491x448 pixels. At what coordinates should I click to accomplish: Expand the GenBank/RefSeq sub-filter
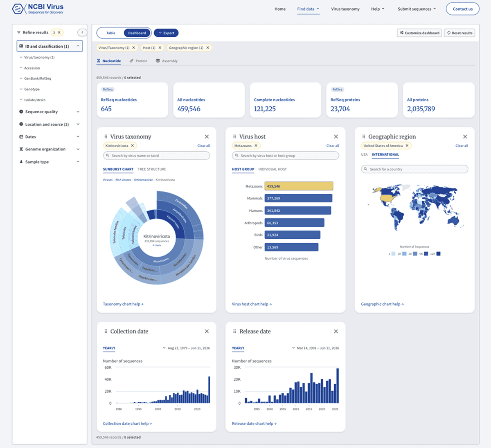click(x=21, y=78)
